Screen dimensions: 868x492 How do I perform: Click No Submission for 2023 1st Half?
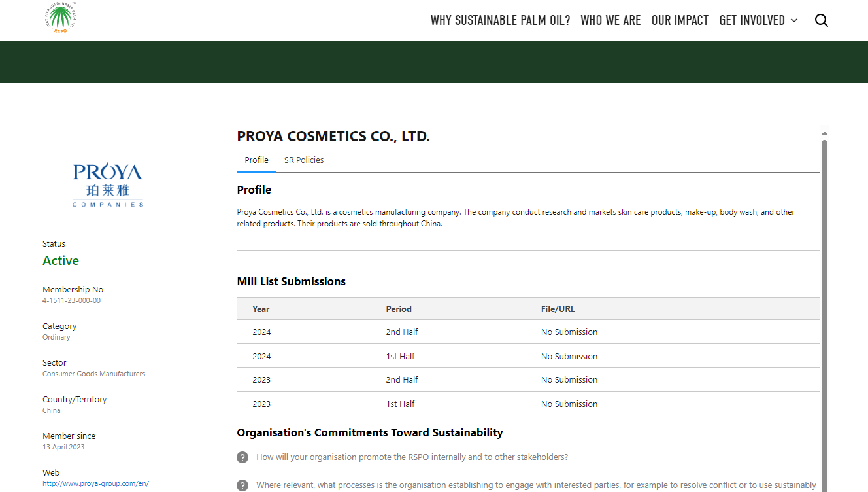tap(569, 404)
